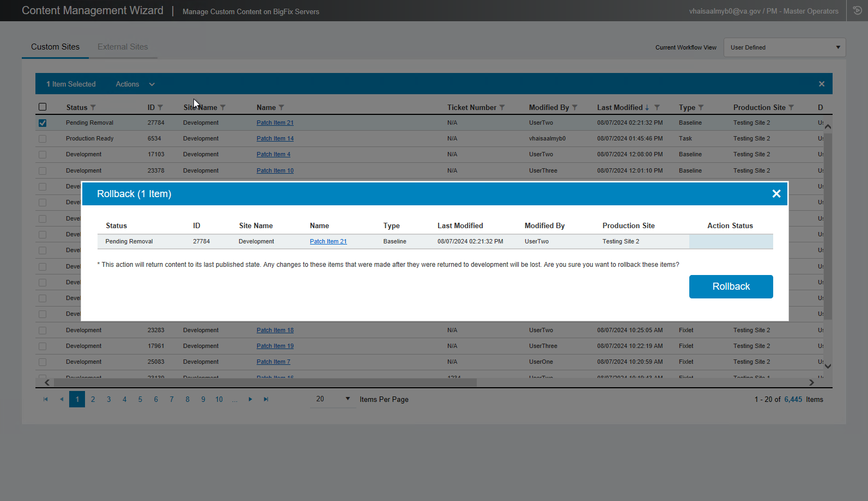The width and height of the screenshot is (868, 501).
Task: Go to page 10
Action: point(219,399)
